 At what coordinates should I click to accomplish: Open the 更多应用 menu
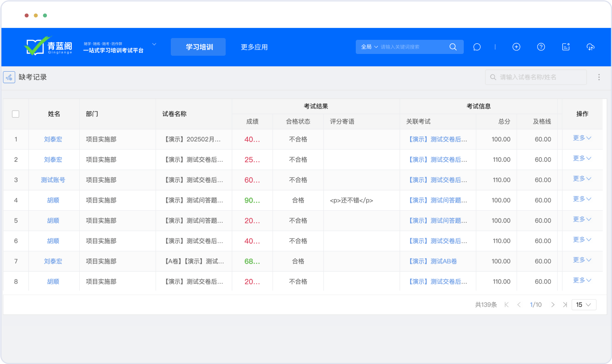pyautogui.click(x=254, y=47)
